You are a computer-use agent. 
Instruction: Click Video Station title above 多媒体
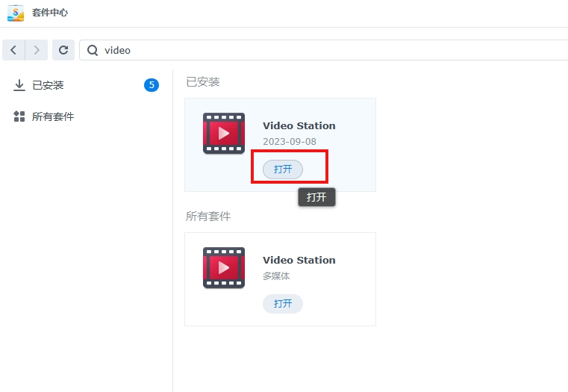(x=299, y=260)
